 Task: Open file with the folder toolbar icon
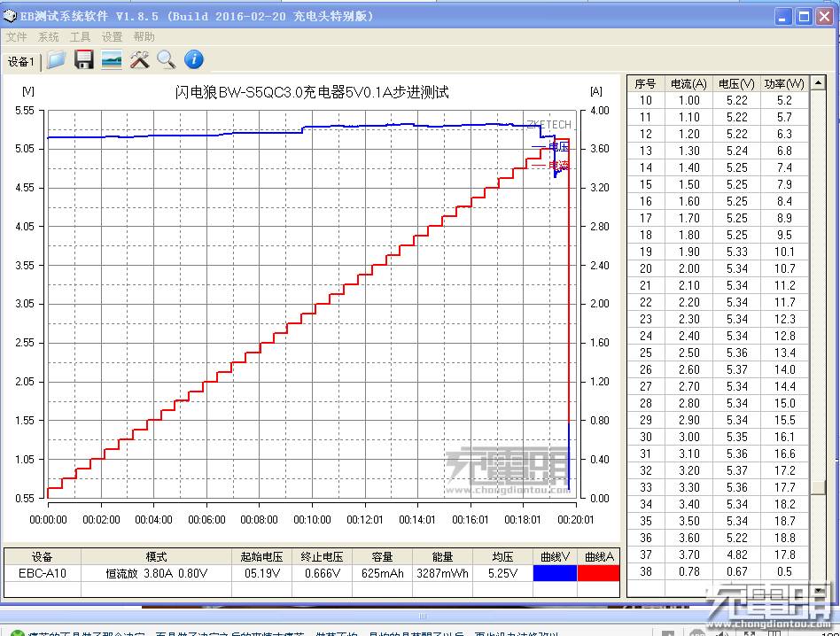click(56, 60)
